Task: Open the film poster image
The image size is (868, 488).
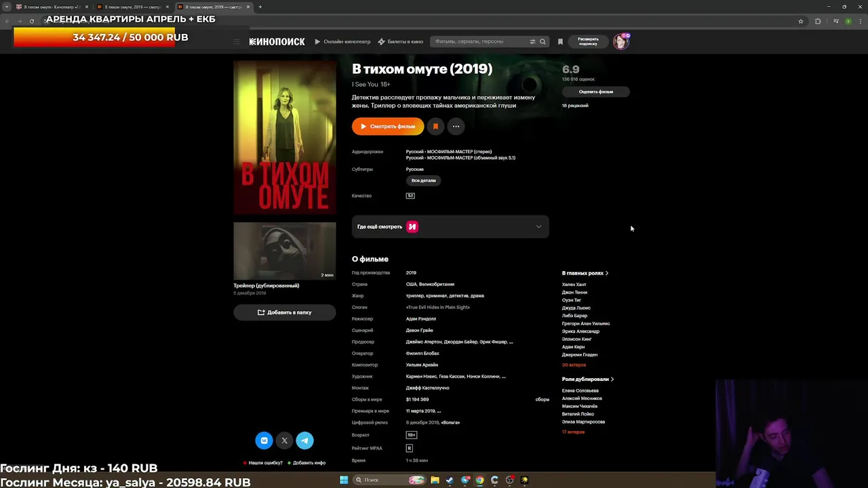Action: point(285,138)
